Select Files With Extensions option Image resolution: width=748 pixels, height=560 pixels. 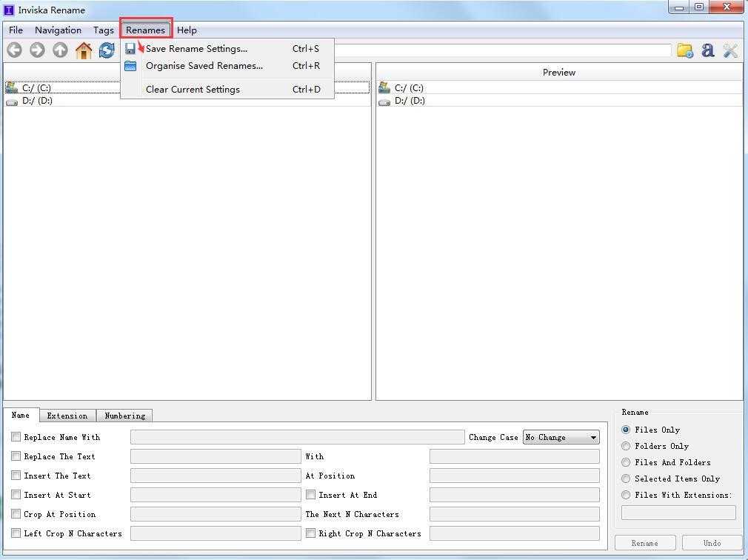coord(626,495)
